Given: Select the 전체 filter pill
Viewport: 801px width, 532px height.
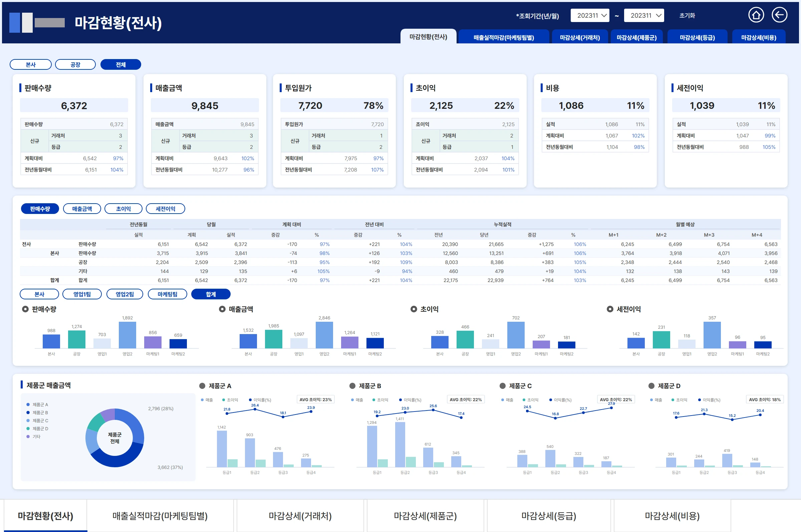Looking at the screenshot, I should click(121, 64).
